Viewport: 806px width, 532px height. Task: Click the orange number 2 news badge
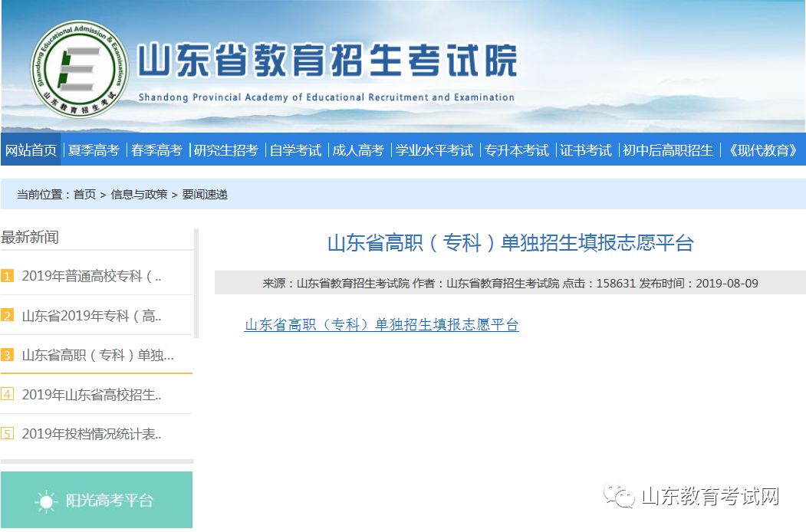pyautogui.click(x=8, y=316)
